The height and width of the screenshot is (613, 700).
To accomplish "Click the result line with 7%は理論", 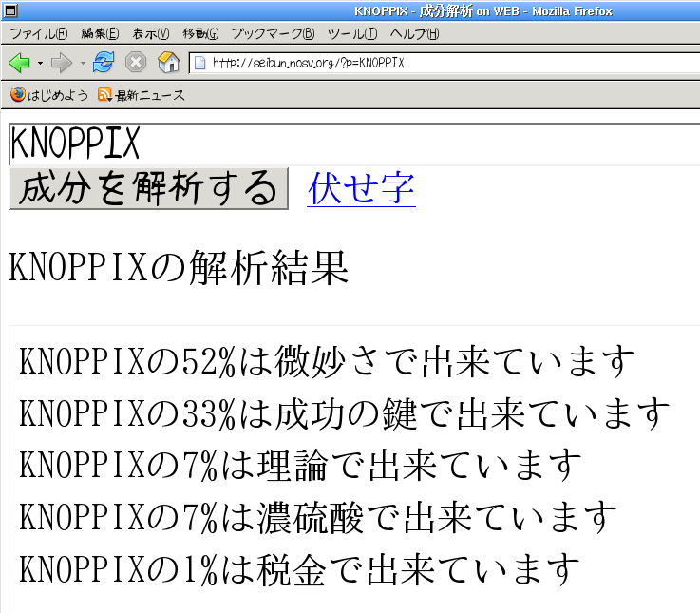I will (300, 465).
